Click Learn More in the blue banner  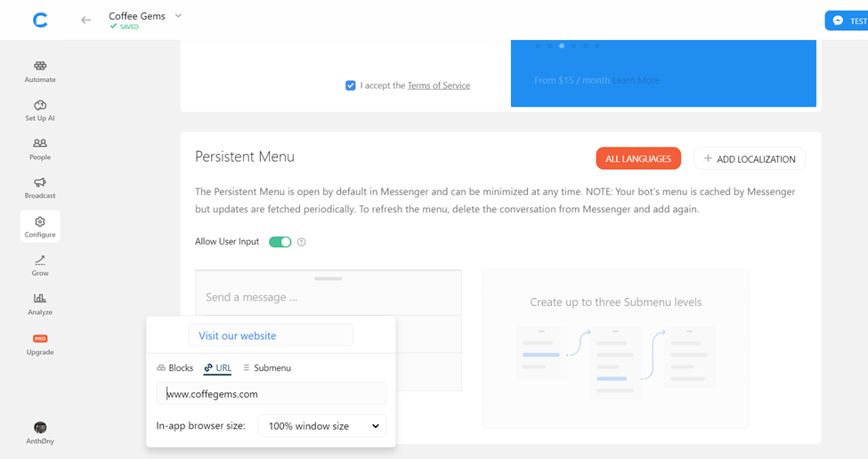(x=636, y=80)
